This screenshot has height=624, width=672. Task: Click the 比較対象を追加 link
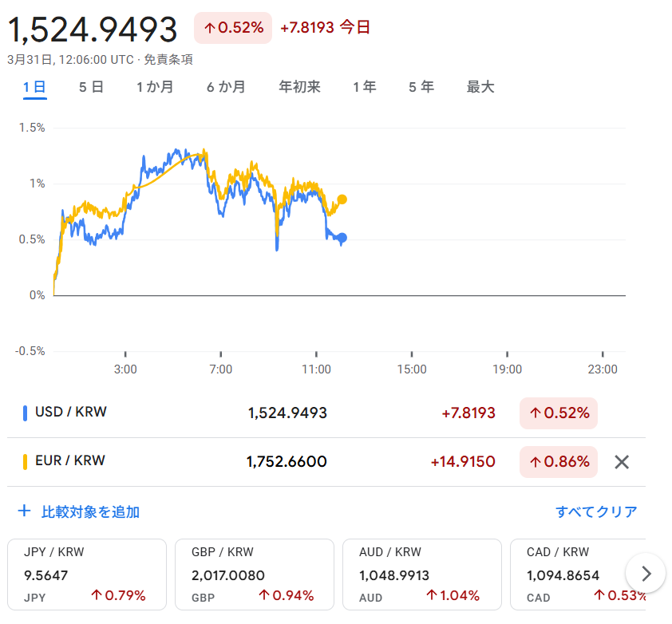tap(90, 512)
